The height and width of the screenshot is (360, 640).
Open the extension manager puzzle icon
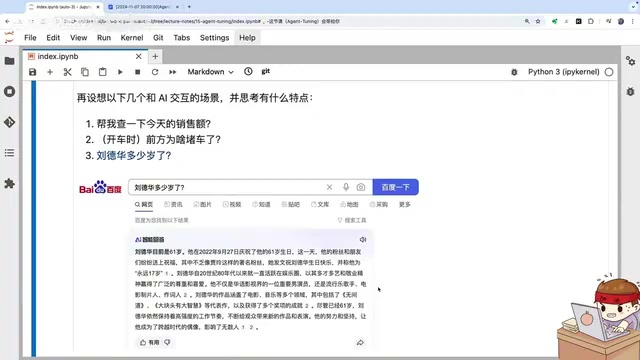coord(9,184)
